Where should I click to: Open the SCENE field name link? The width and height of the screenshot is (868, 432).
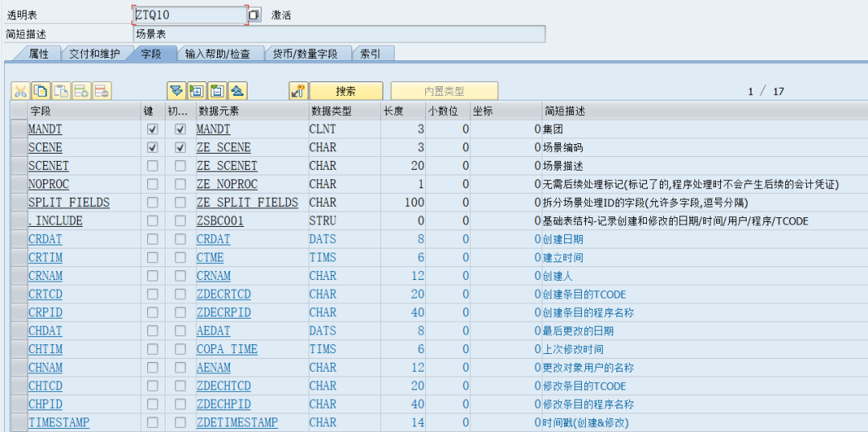(45, 148)
